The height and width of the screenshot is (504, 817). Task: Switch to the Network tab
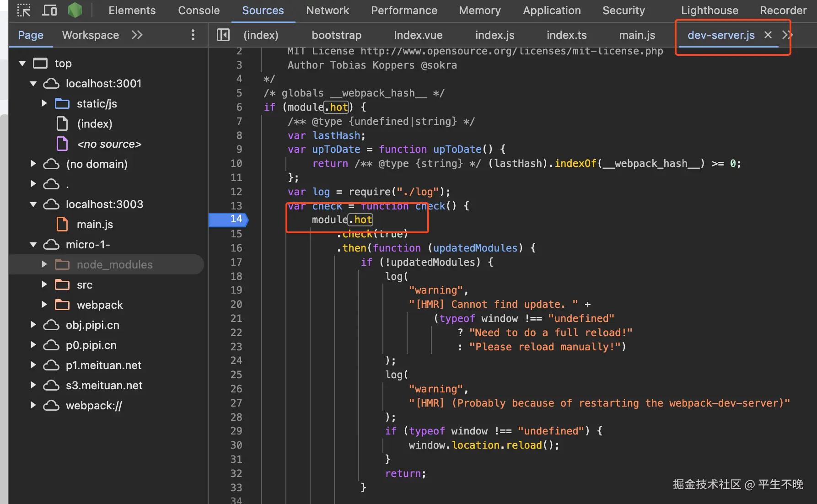coord(328,10)
